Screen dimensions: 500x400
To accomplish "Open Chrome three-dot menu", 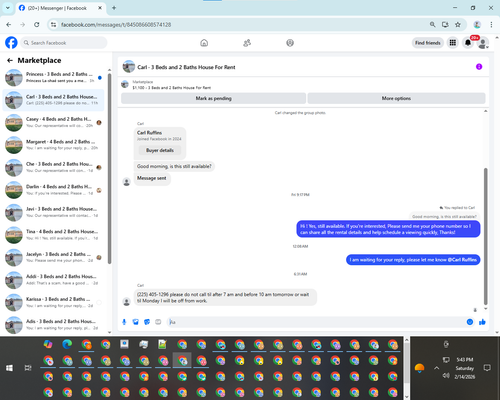I will [491, 24].
